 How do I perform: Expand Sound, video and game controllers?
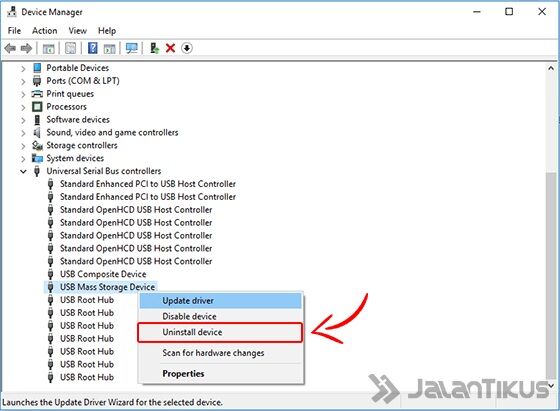click(x=23, y=133)
